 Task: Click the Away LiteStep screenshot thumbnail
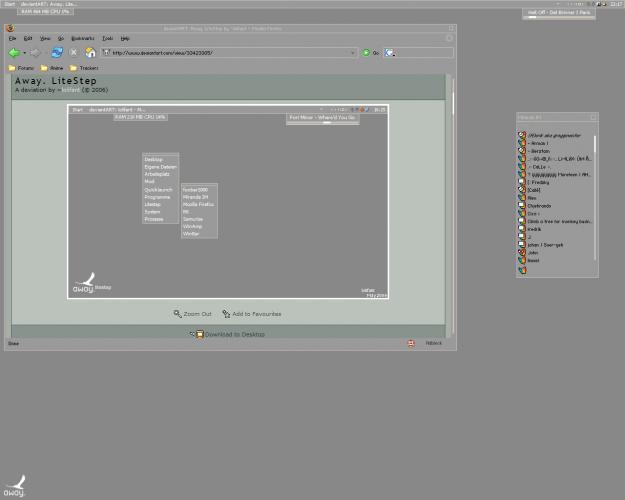point(228,200)
